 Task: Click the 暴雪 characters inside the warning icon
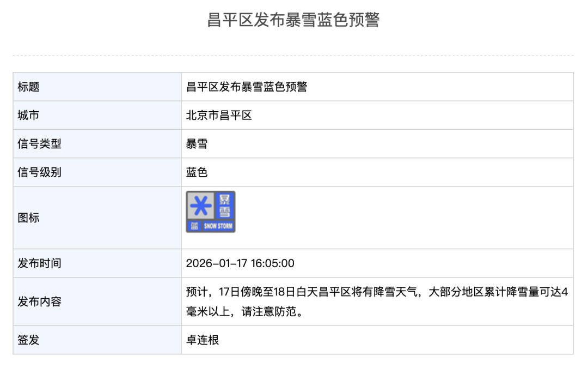click(225, 206)
